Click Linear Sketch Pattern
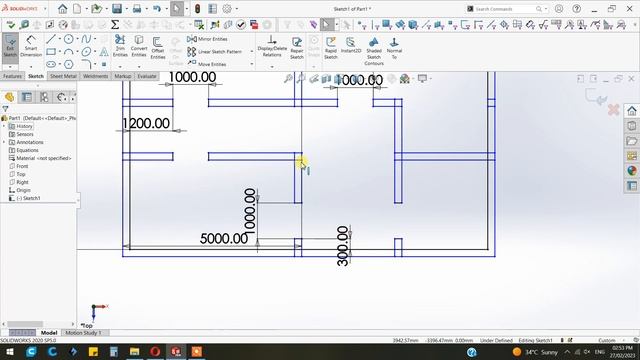This screenshot has width=640, height=360. point(214,52)
